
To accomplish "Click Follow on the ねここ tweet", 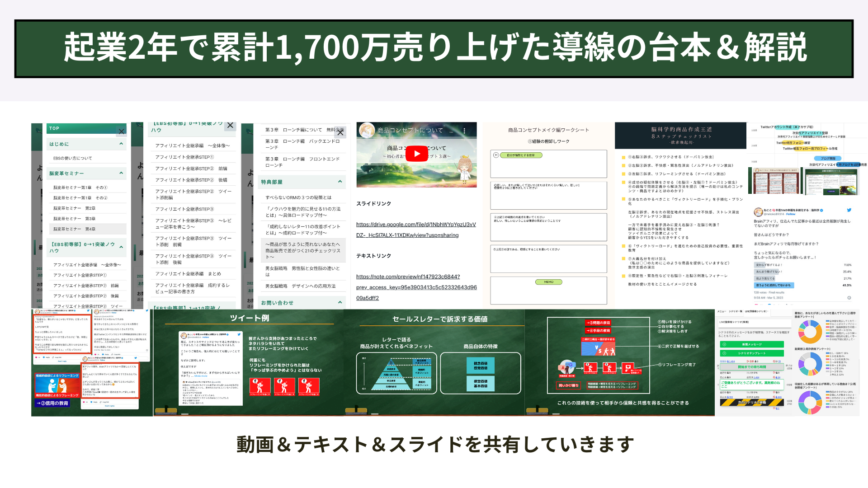I will pyautogui.click(x=790, y=214).
